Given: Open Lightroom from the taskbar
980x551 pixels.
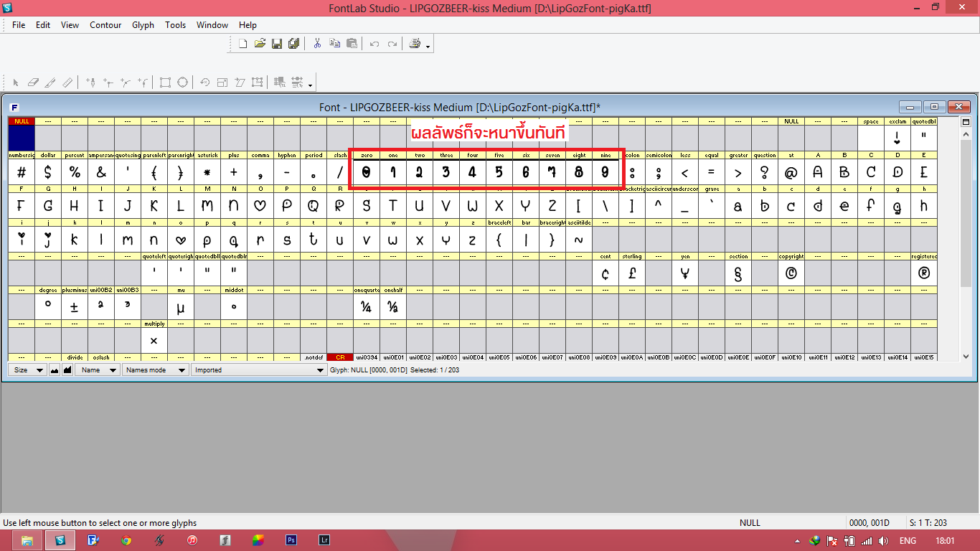Looking at the screenshot, I should (x=324, y=540).
